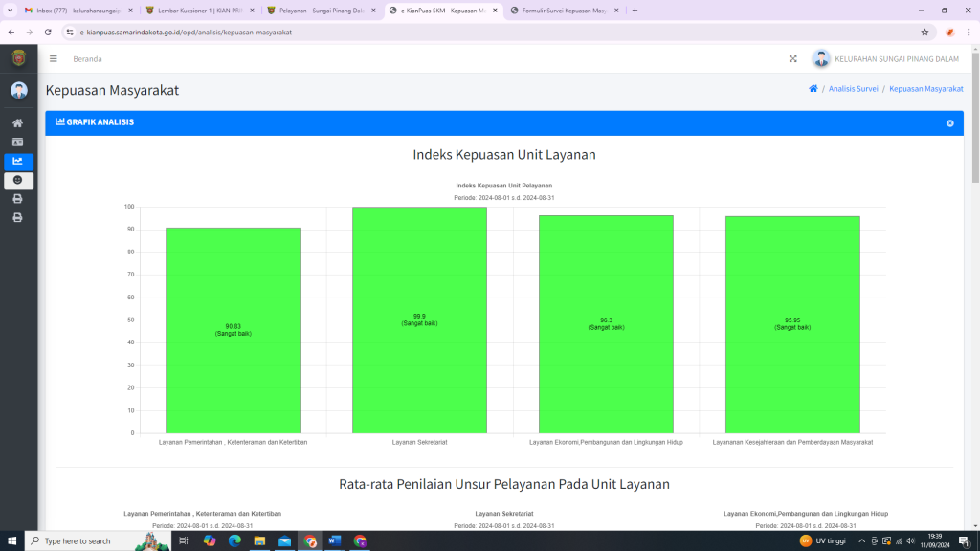Click the address bar URL

186,33
